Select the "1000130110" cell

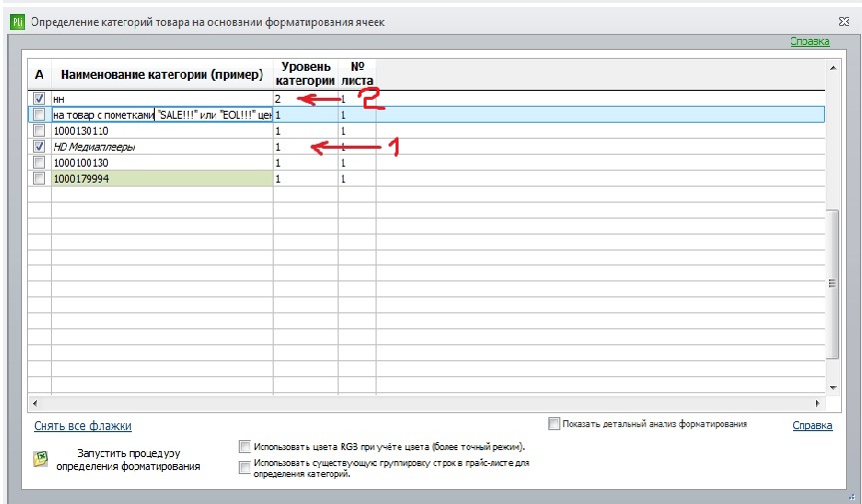pos(162,131)
